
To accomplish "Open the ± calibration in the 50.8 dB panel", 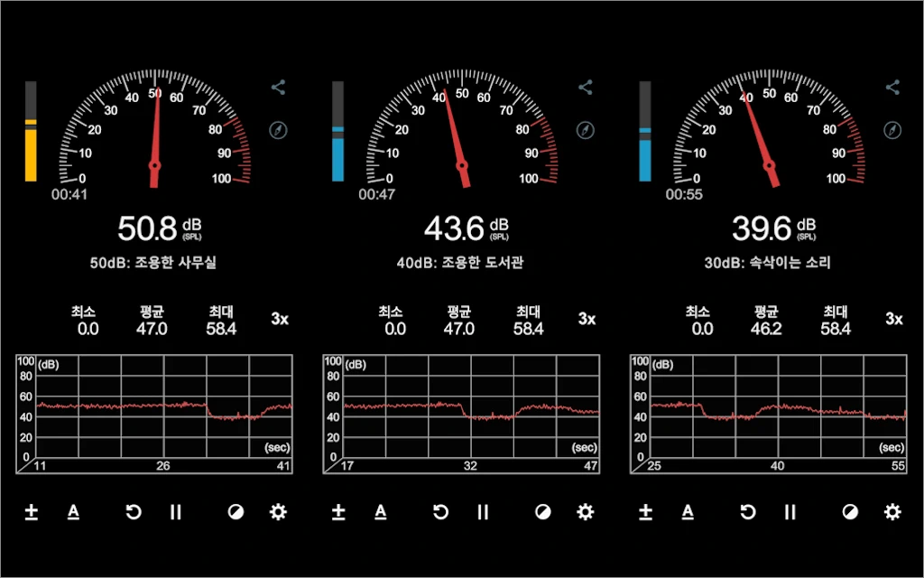I will click(x=31, y=512).
